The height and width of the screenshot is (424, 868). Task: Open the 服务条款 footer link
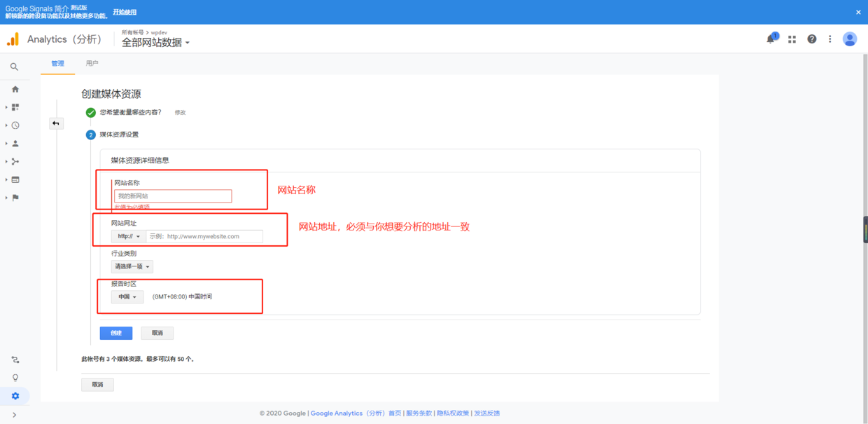click(419, 413)
